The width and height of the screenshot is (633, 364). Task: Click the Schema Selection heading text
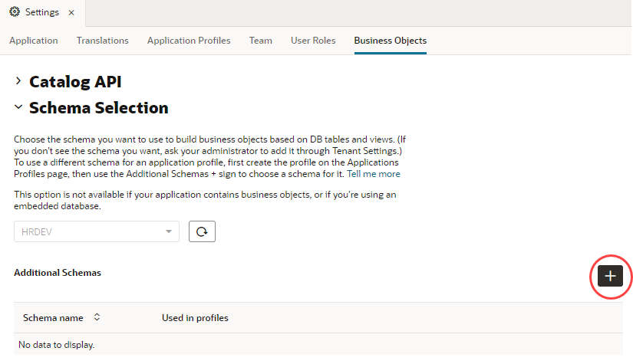coord(98,107)
